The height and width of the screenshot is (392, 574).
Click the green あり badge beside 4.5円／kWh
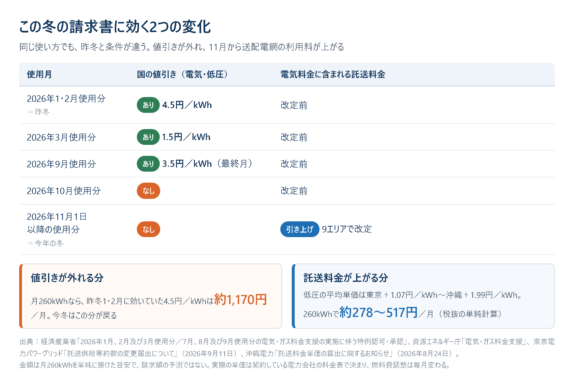[x=148, y=105]
